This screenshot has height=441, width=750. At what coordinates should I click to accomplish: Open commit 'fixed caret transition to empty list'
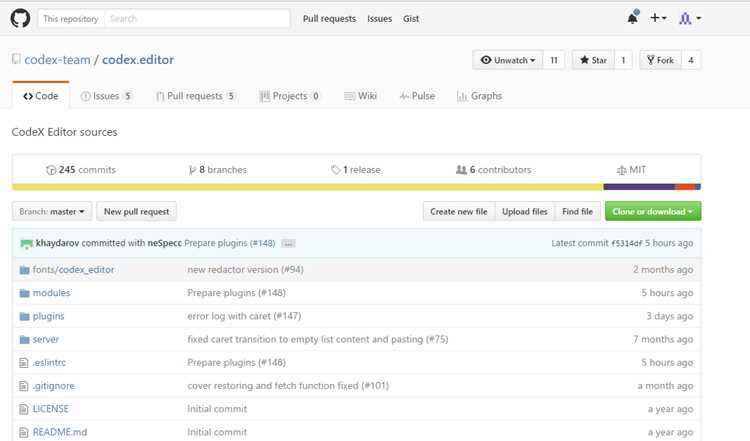click(318, 339)
